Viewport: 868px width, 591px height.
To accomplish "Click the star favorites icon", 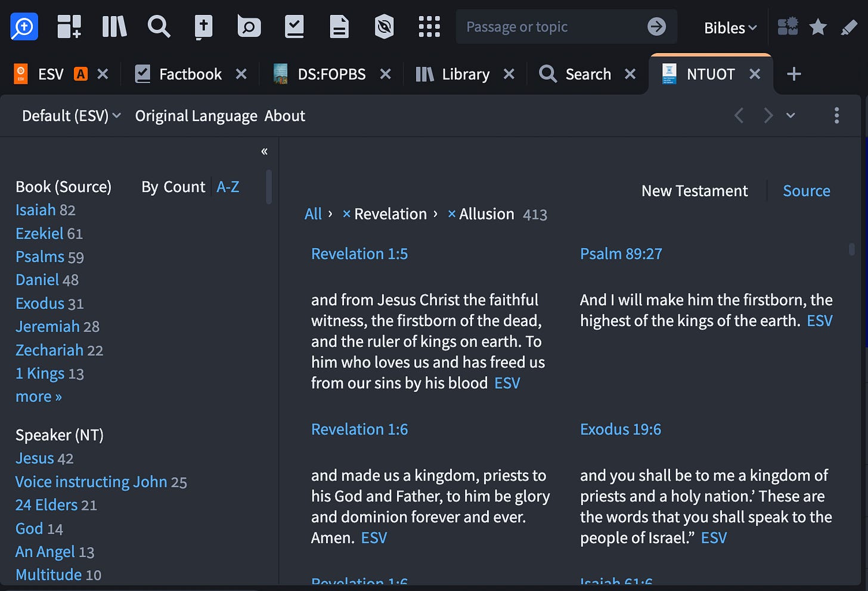I will pyautogui.click(x=818, y=27).
